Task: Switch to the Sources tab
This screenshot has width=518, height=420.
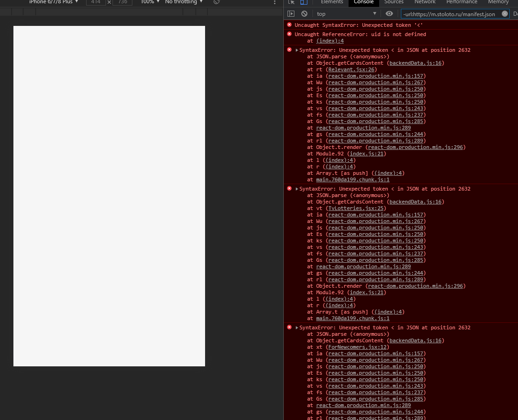Action: click(393, 2)
